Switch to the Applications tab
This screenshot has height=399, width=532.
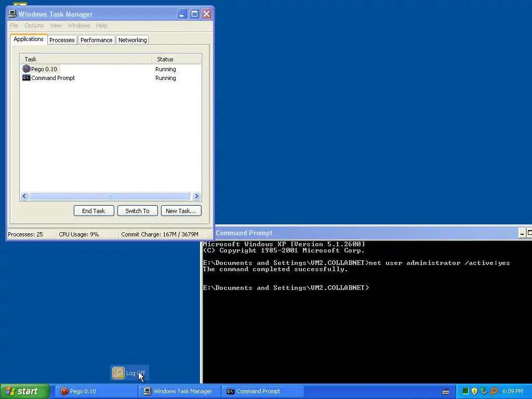(29, 39)
